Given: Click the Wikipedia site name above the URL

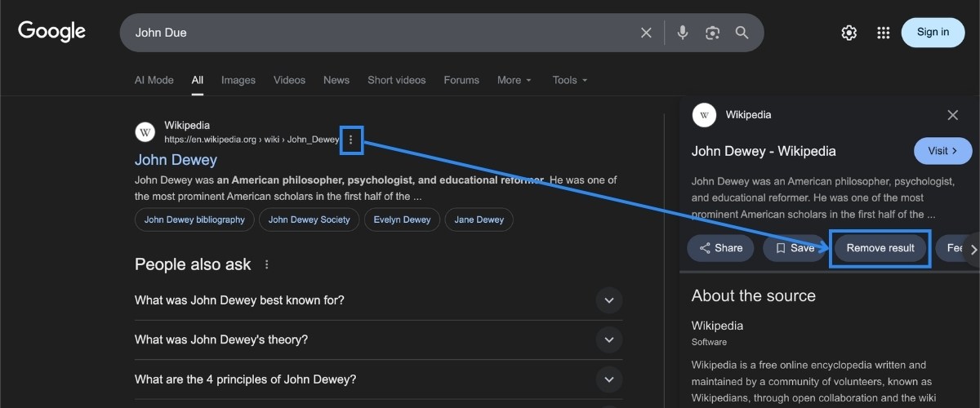Looking at the screenshot, I should coord(187,125).
